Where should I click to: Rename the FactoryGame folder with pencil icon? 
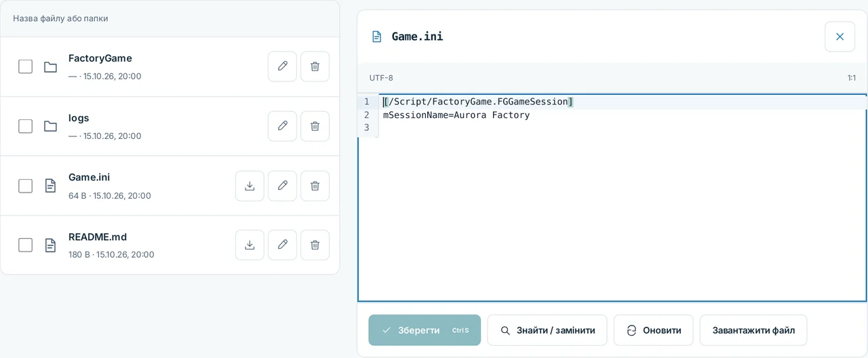pos(282,66)
